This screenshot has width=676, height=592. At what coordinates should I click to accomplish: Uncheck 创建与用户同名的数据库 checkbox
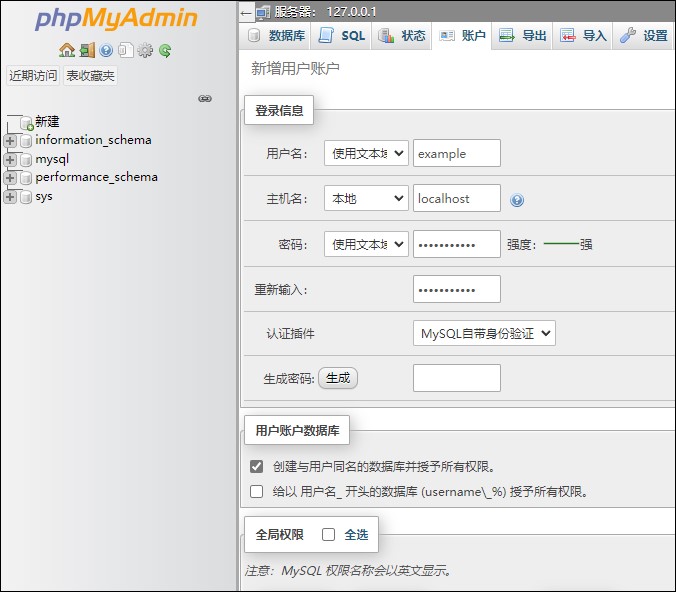coord(257,466)
